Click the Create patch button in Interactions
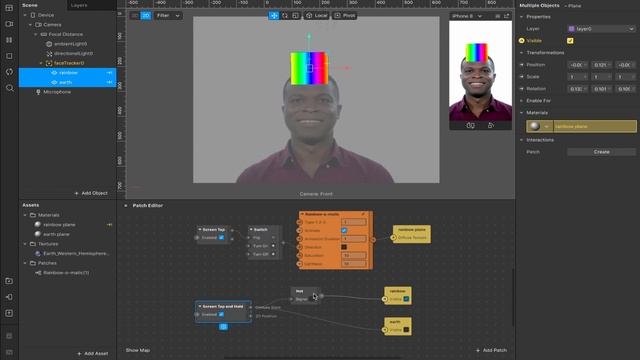Screen dimensions: 640x360 pyautogui.click(x=601, y=152)
